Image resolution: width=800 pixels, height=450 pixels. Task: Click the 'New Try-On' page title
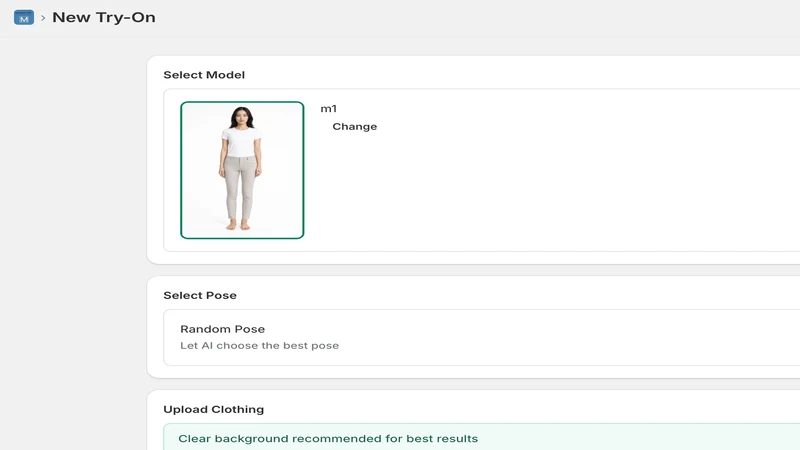[104, 17]
